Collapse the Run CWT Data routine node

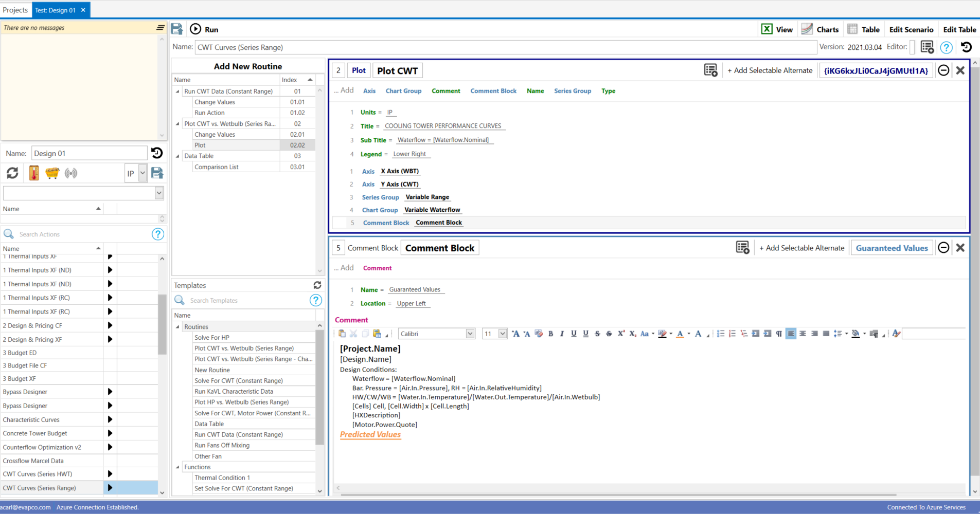click(x=178, y=91)
